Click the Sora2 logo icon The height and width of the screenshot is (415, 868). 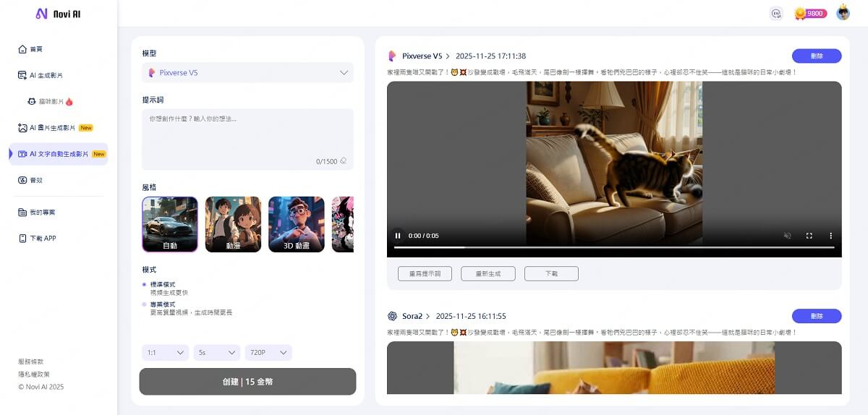coord(392,316)
